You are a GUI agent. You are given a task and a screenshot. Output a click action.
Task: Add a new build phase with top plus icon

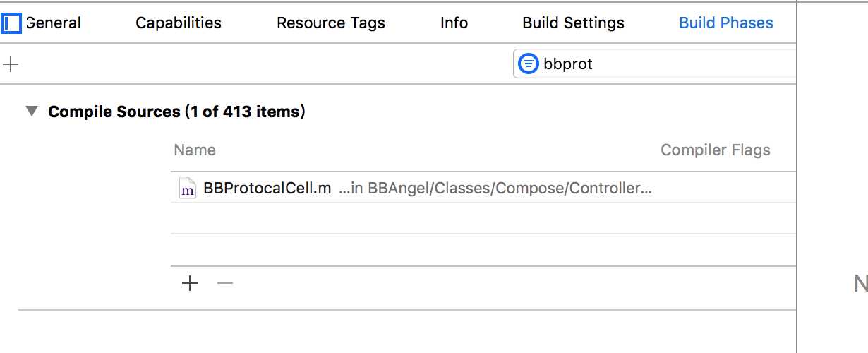point(11,64)
